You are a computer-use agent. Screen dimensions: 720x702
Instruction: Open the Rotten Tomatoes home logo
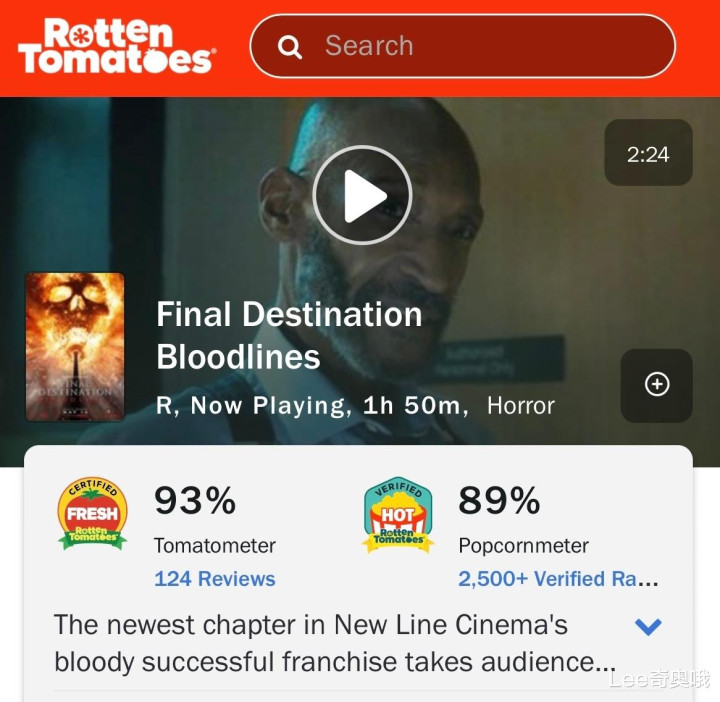tap(117, 46)
